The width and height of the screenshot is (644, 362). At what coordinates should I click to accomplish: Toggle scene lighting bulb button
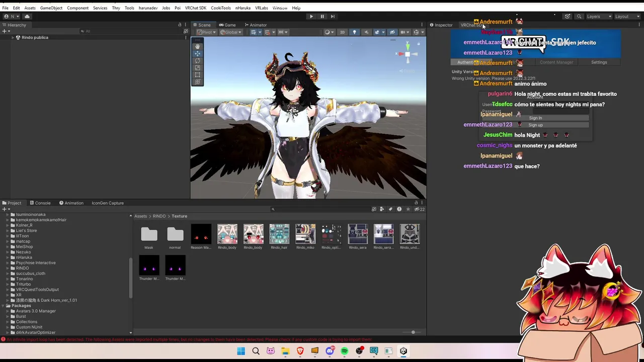coord(354,32)
